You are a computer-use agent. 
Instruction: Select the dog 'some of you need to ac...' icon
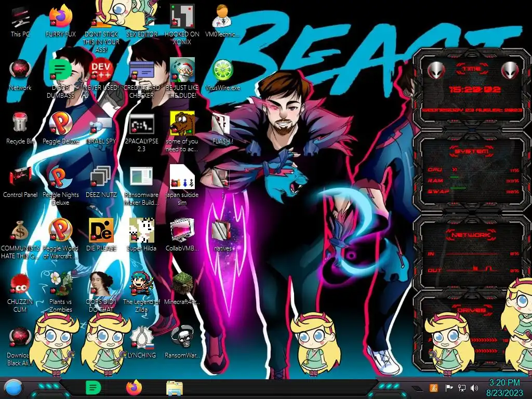pyautogui.click(x=182, y=124)
